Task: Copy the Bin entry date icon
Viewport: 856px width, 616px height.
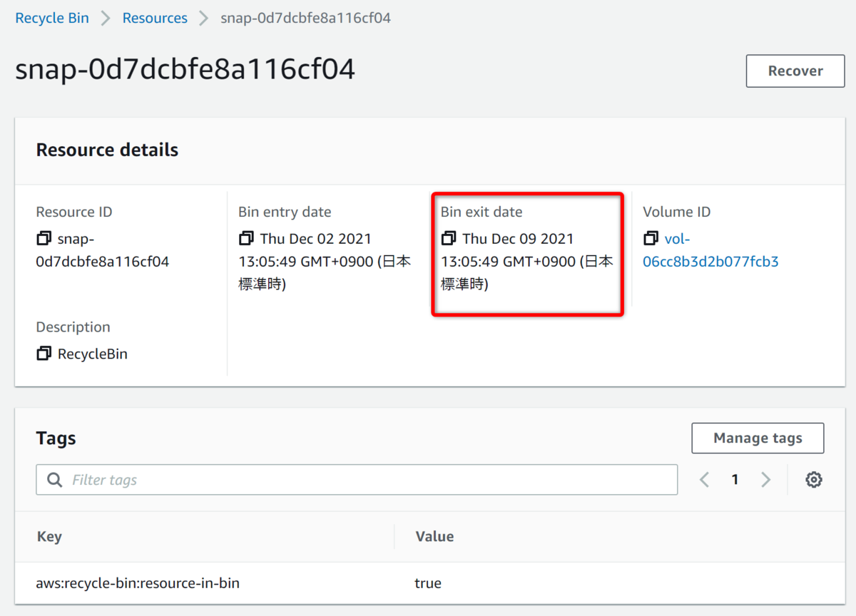Action: click(x=247, y=238)
